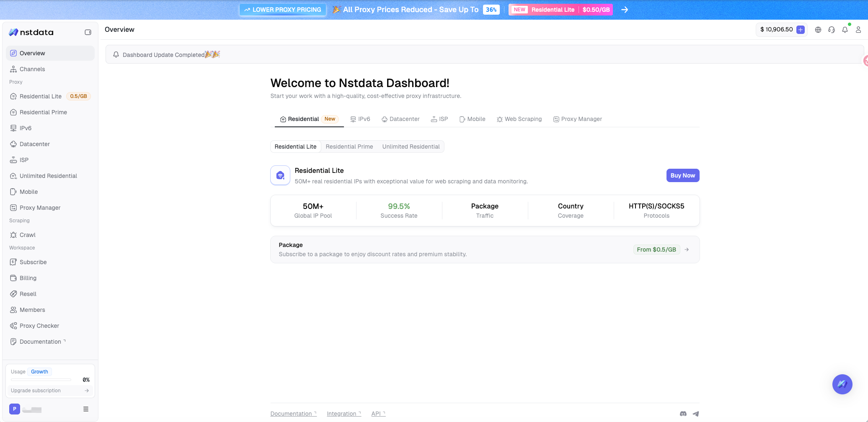Click the From $0.5/GB price badge
Viewport: 868px width, 422px height.
click(656, 250)
